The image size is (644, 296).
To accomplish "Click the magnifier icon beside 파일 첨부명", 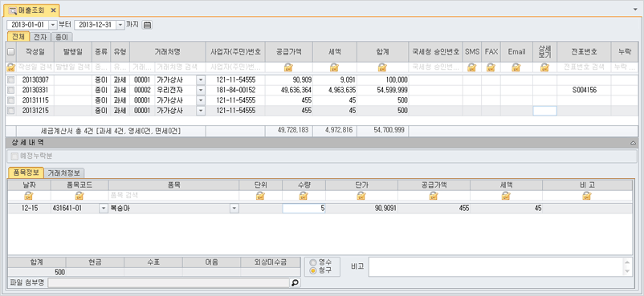I will (x=295, y=282).
